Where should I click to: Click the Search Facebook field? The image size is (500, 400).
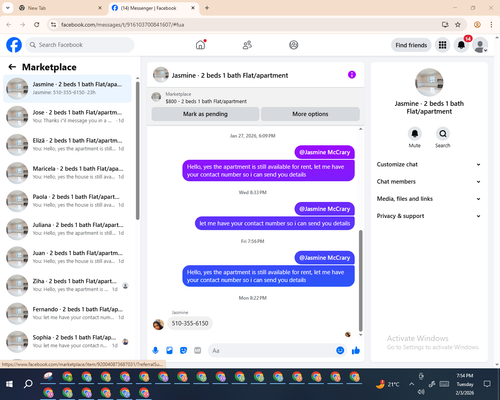pos(80,45)
